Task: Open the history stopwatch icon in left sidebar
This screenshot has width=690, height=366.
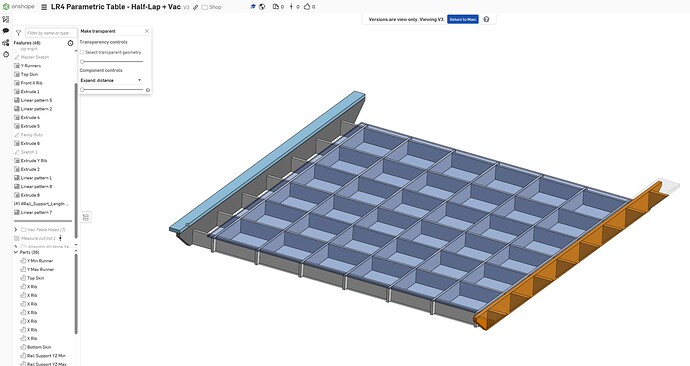Action: [6, 54]
